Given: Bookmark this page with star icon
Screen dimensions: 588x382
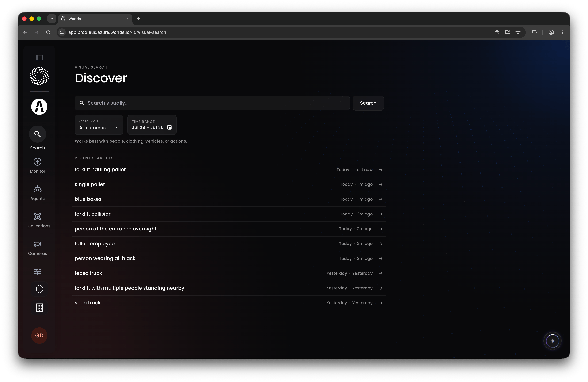Looking at the screenshot, I should point(518,32).
